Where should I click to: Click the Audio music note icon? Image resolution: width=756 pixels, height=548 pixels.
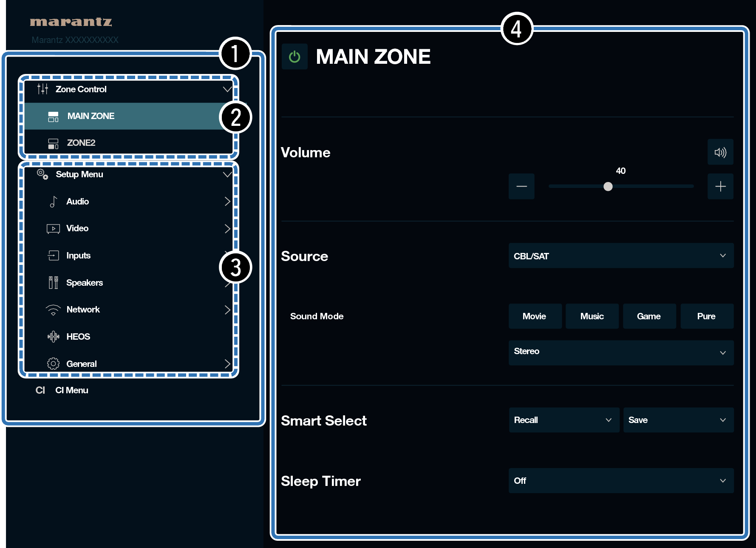(x=53, y=202)
